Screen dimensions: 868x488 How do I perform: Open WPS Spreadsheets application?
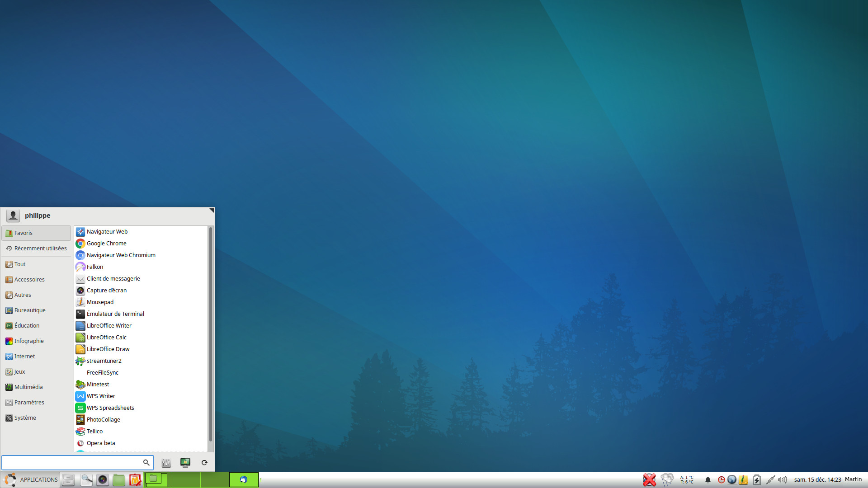pos(110,408)
